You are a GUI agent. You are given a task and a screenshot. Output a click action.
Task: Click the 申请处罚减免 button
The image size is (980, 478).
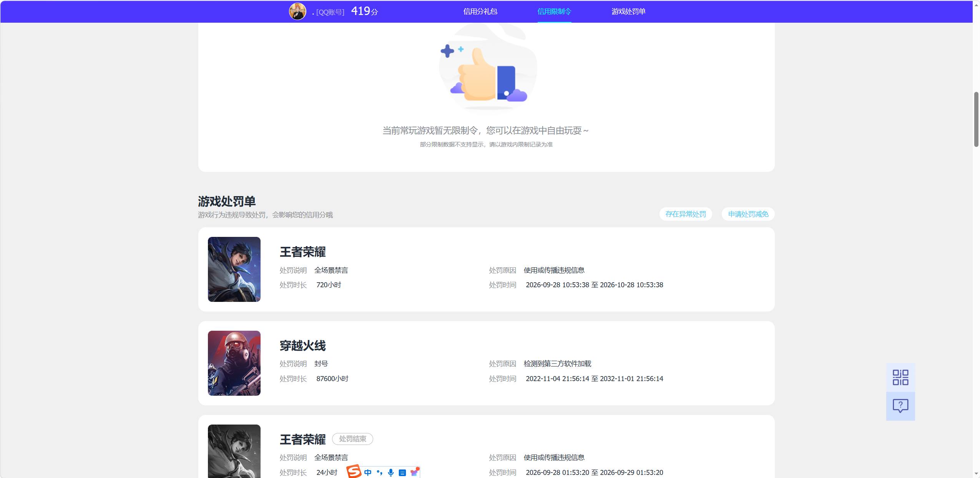coord(748,214)
